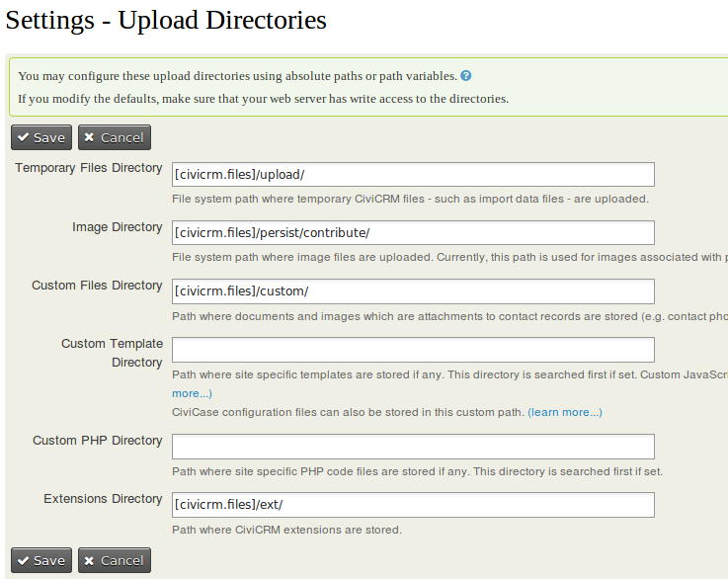Image resolution: width=728 pixels, height=579 pixels.
Task: Select the Custom Files Directory input
Action: (413, 291)
